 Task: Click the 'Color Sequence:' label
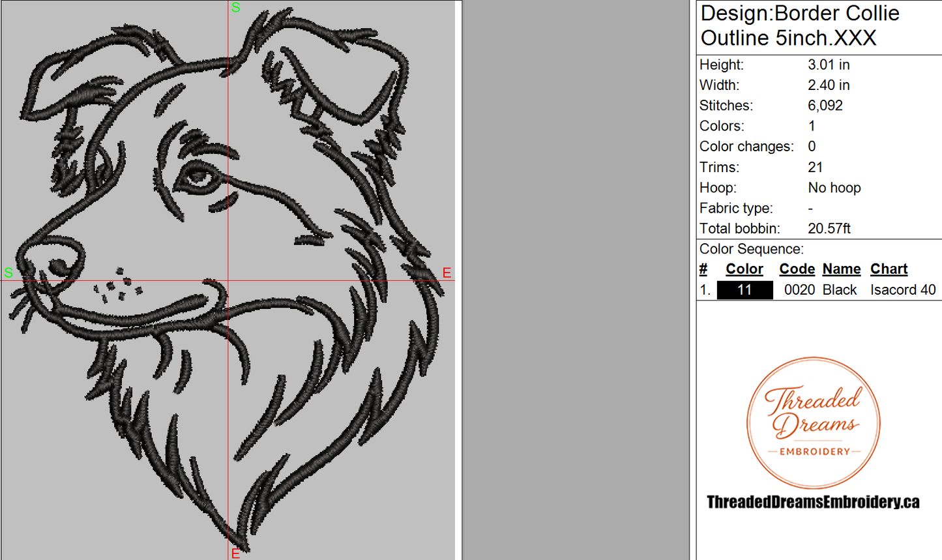point(752,249)
